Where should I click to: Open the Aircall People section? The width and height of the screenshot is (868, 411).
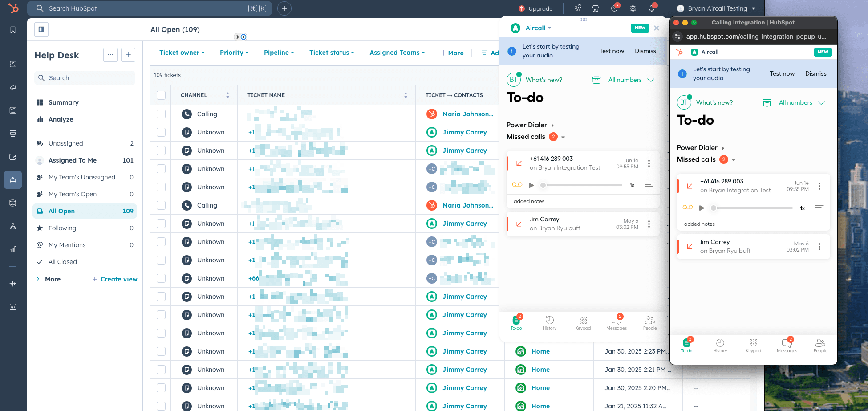650,322
